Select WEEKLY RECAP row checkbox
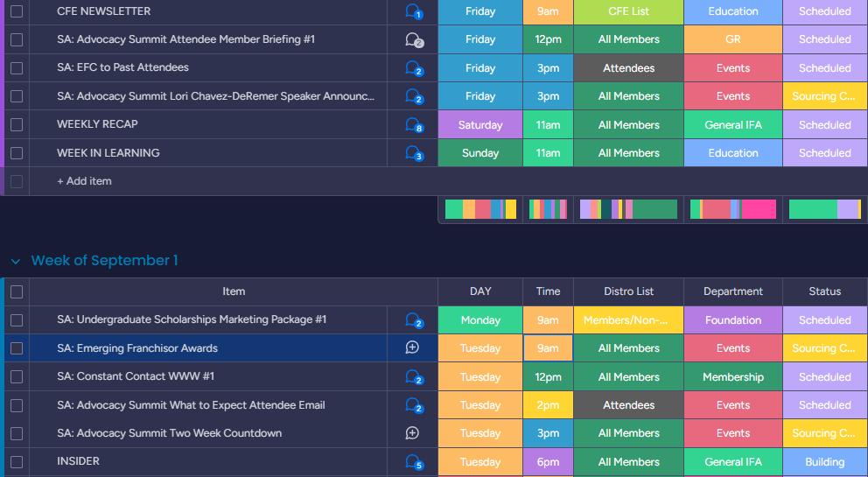This screenshot has height=477, width=868. pyautogui.click(x=17, y=124)
